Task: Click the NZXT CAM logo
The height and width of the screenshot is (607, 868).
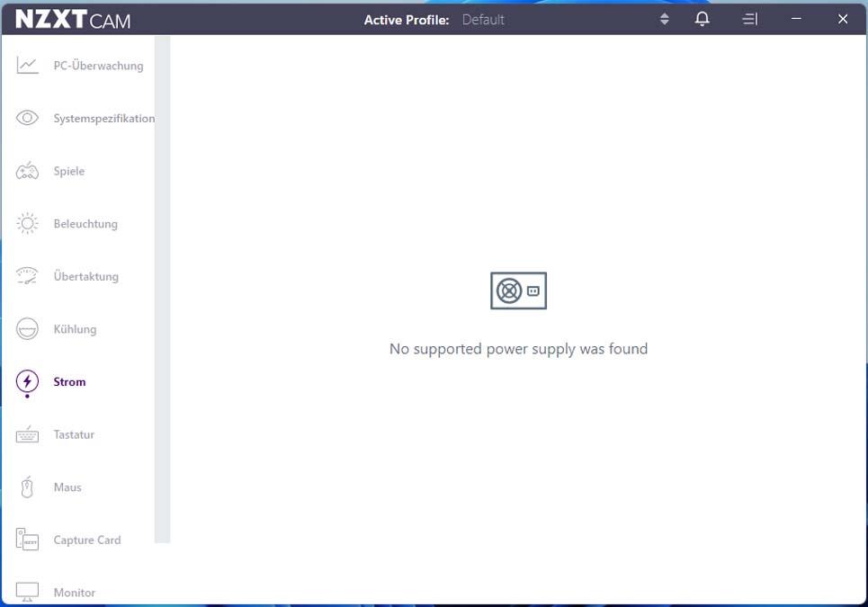Action: (x=73, y=20)
